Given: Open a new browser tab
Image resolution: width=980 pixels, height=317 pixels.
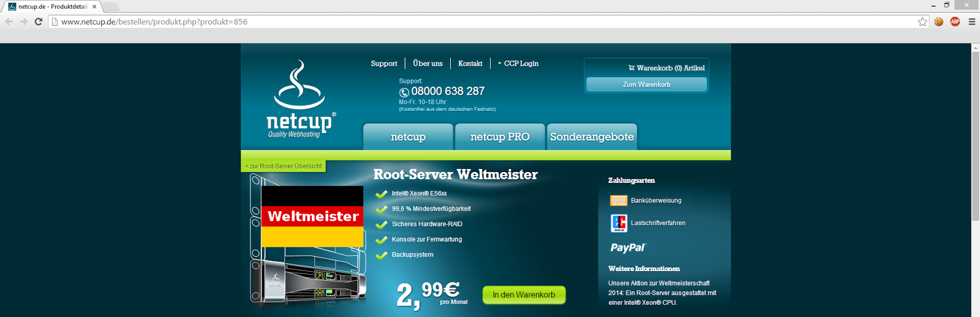Looking at the screenshot, I should [110, 7].
